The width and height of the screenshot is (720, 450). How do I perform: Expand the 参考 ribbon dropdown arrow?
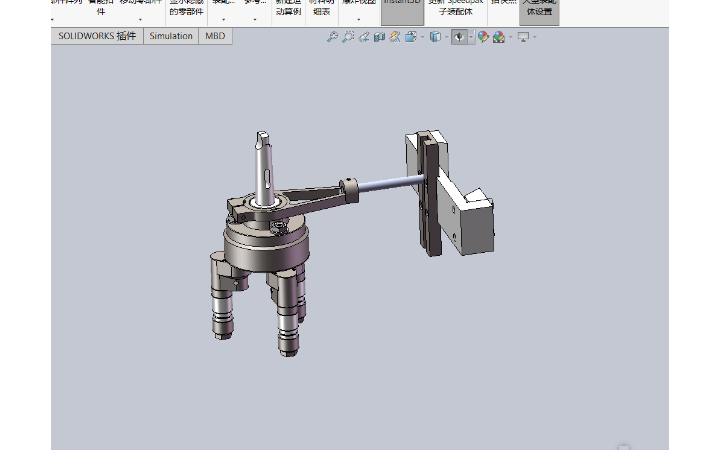tap(255, 20)
